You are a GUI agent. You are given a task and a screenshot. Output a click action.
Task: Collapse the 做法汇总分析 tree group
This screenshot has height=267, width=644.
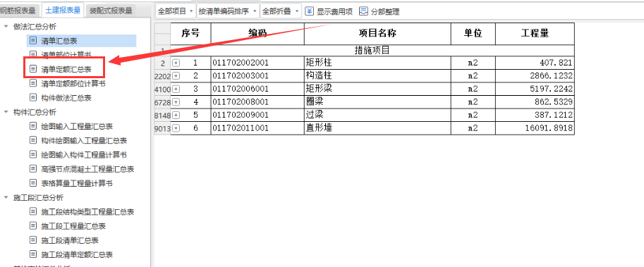pyautogui.click(x=6, y=27)
